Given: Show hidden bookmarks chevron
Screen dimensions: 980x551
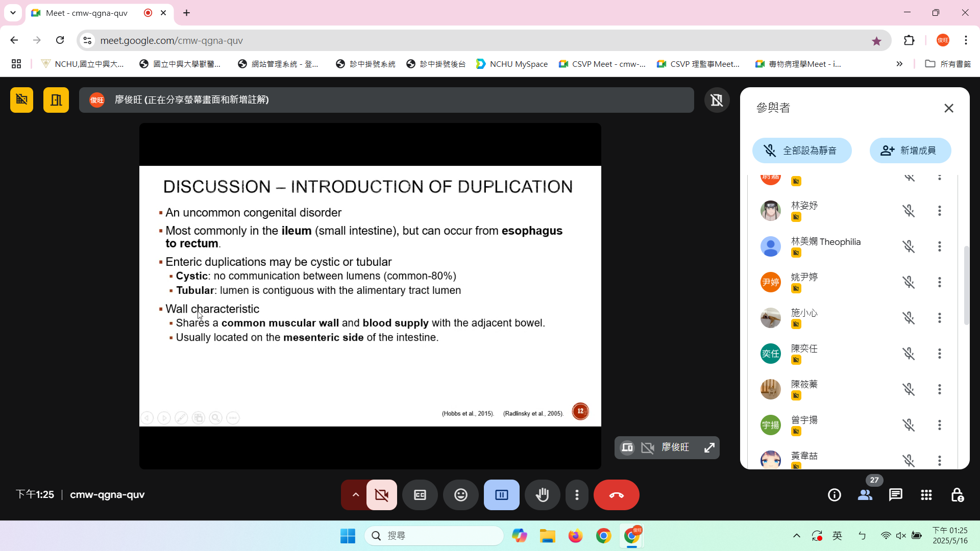Looking at the screenshot, I should [899, 64].
